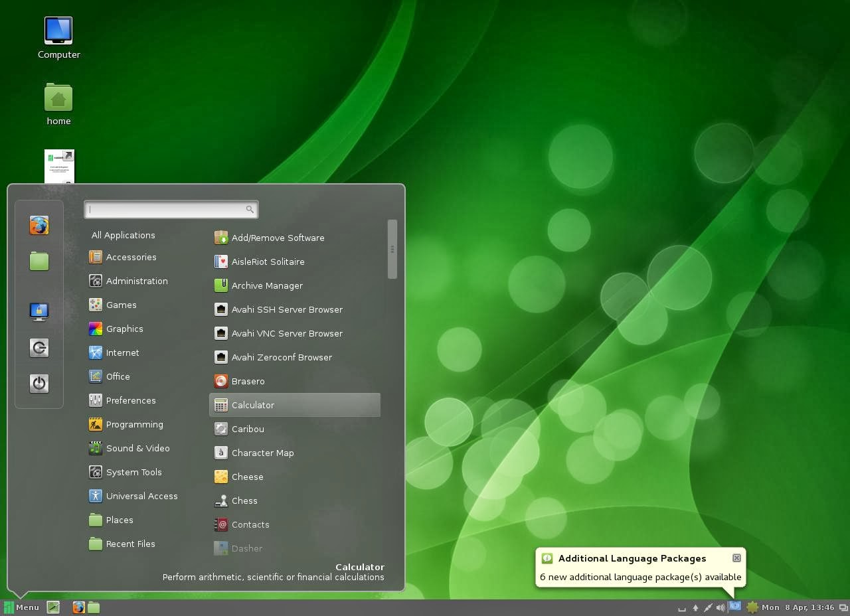Lock the screen using the padlock icon
The height and width of the screenshot is (616, 850).
click(39, 311)
